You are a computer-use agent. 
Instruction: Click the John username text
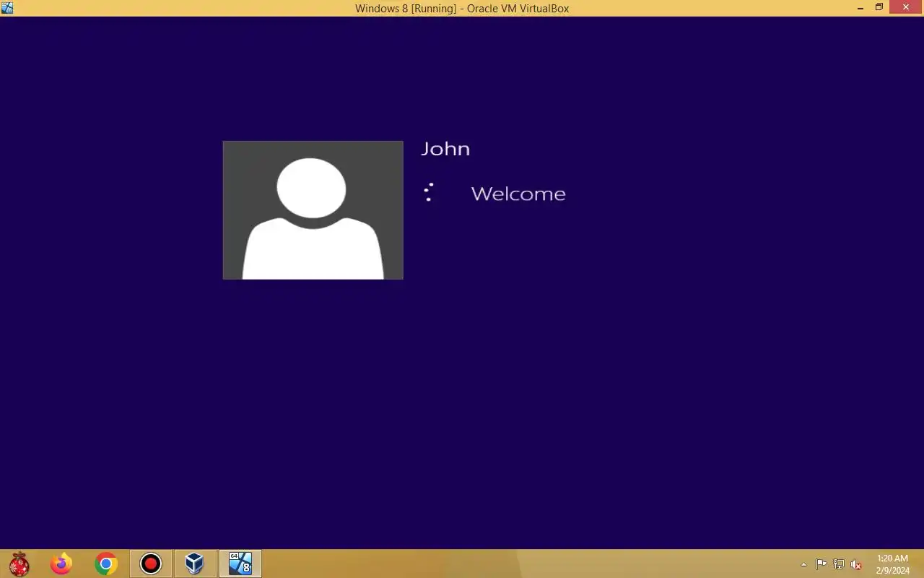click(x=445, y=149)
